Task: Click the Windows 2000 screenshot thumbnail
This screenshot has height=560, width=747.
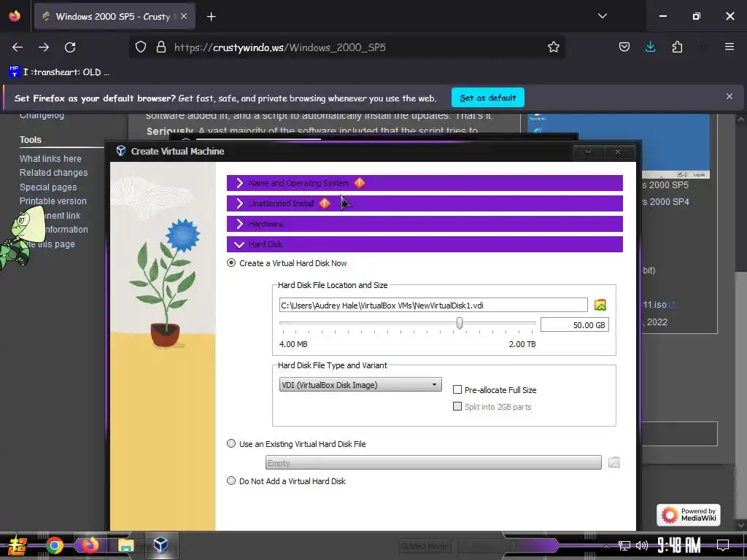Action: 619,146
